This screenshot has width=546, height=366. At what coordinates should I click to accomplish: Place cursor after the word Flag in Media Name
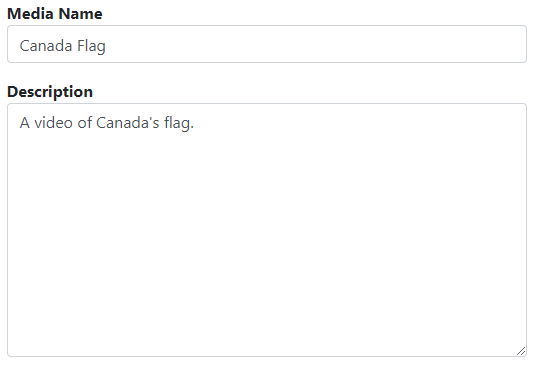point(106,46)
